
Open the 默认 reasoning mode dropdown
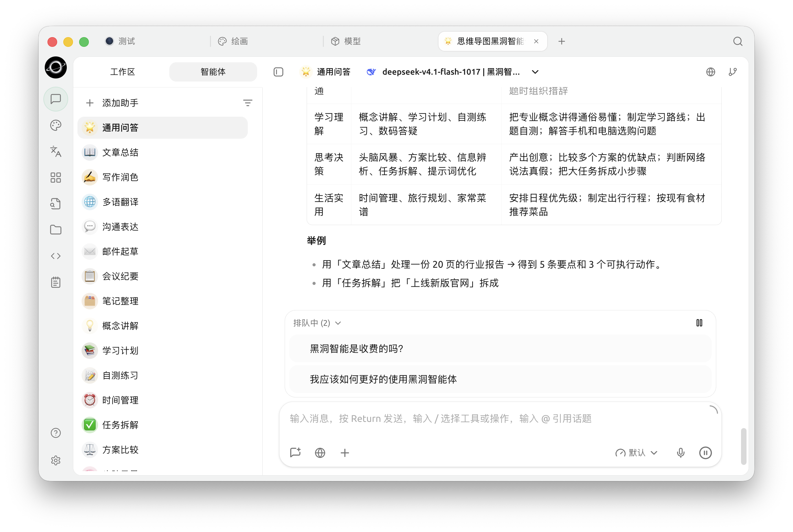(x=637, y=453)
